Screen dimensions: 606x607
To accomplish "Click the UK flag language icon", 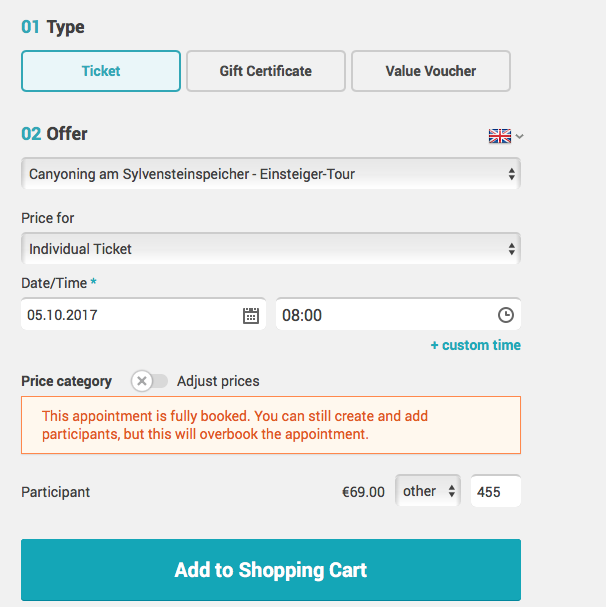I will click(500, 136).
